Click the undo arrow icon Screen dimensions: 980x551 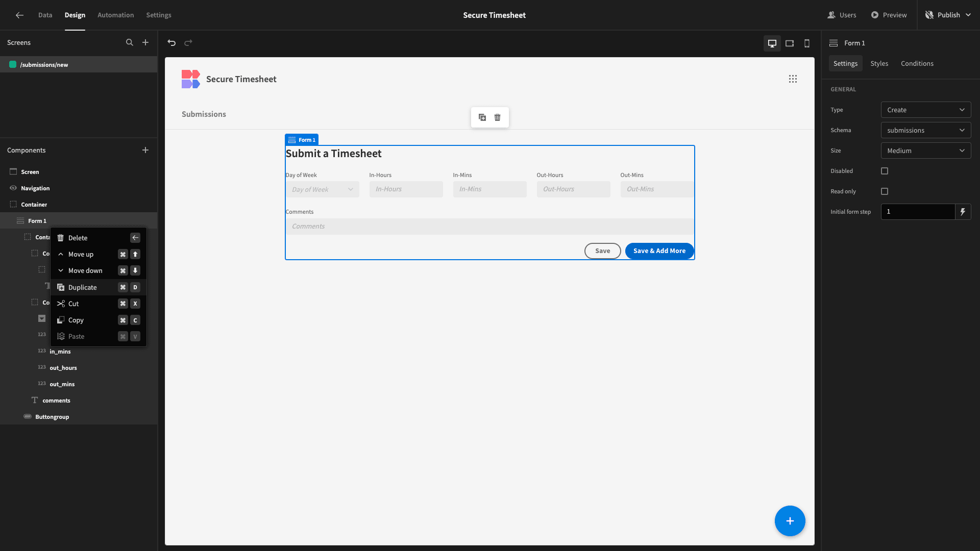click(x=171, y=43)
